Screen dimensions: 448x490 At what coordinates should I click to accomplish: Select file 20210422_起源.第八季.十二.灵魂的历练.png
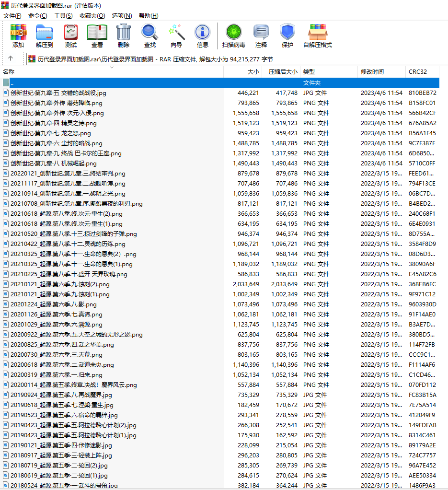pos(68,244)
